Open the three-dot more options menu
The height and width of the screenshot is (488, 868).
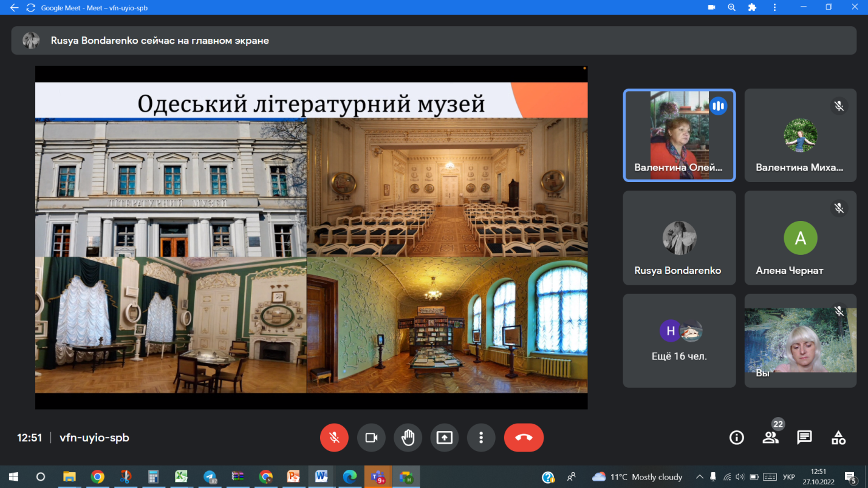pos(481,438)
